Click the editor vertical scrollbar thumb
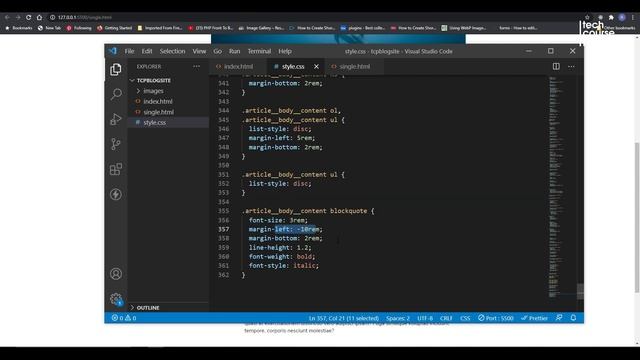 580,291
